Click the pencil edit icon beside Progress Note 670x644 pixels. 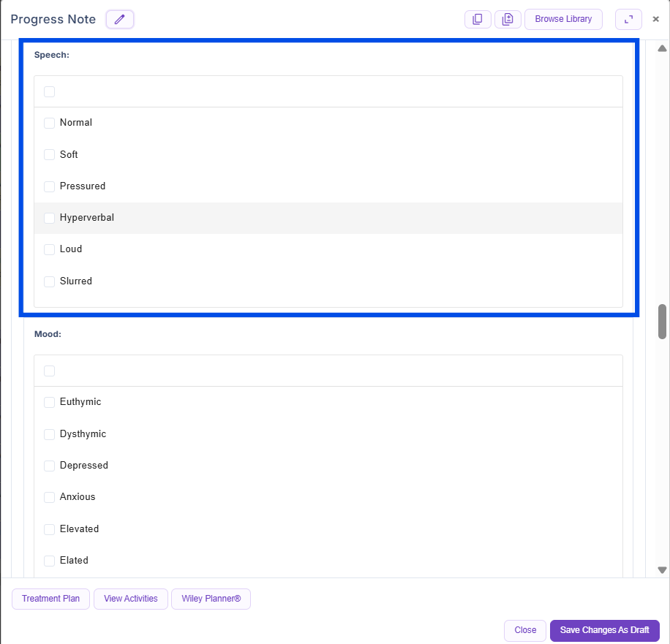(120, 20)
